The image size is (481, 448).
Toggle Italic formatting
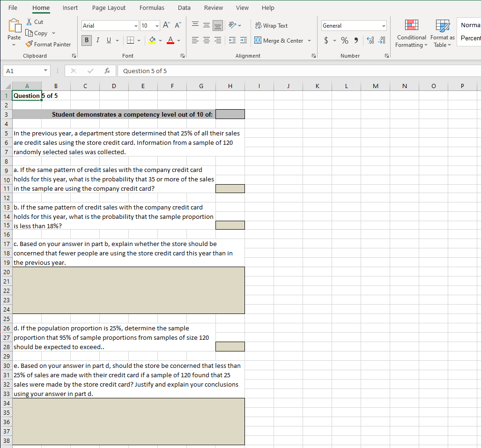[x=97, y=40]
